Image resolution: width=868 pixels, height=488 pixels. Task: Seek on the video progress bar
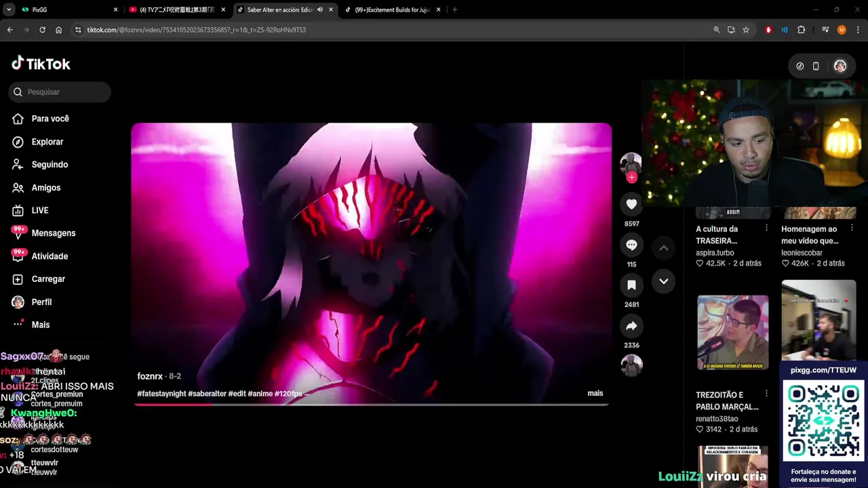[x=372, y=405]
